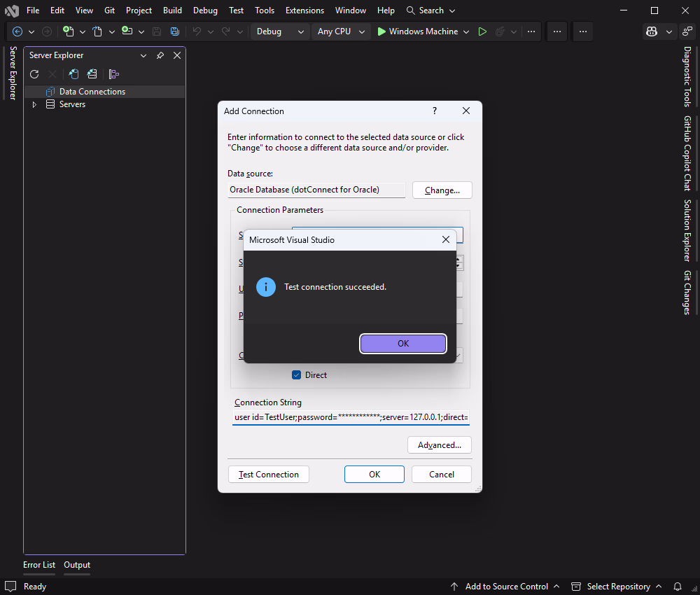Screen dimensions: 700x595
Task: Toggle the Server Explorer pin
Action: click(x=160, y=55)
